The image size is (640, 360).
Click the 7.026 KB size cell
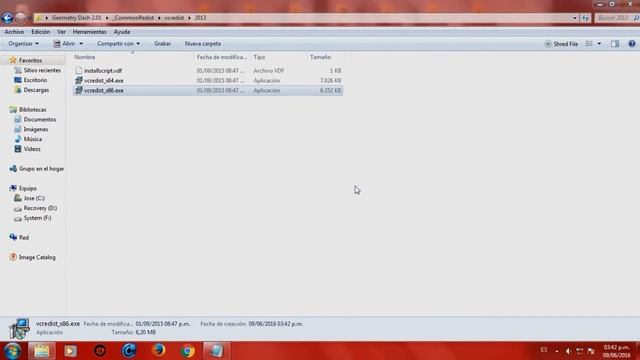coord(330,80)
